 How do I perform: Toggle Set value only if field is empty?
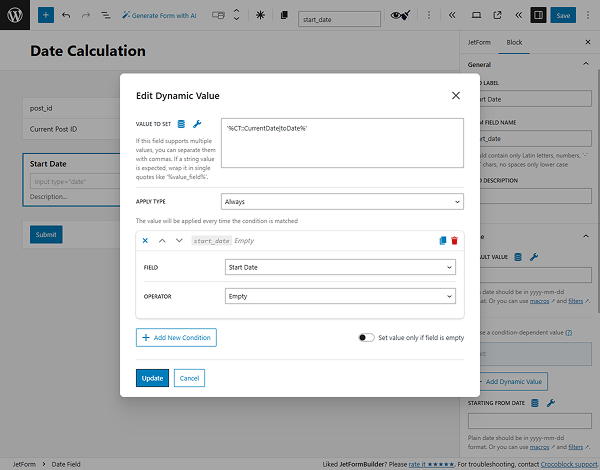(x=366, y=338)
